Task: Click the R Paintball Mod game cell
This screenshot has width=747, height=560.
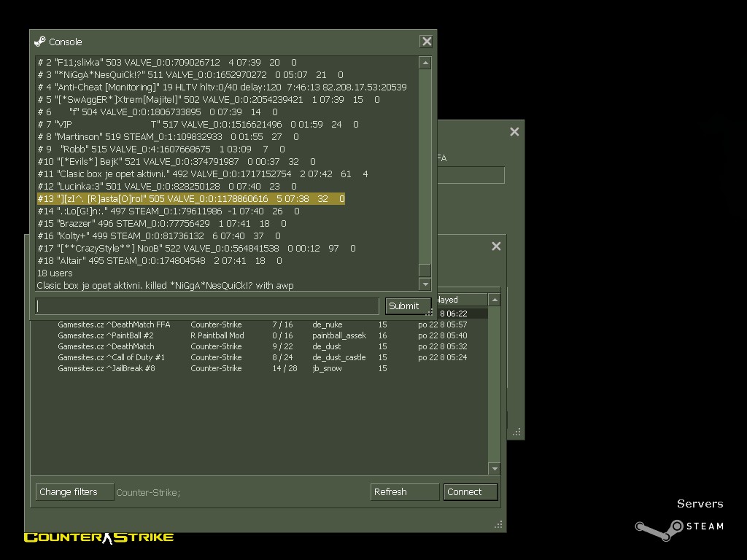Action: 217,335
